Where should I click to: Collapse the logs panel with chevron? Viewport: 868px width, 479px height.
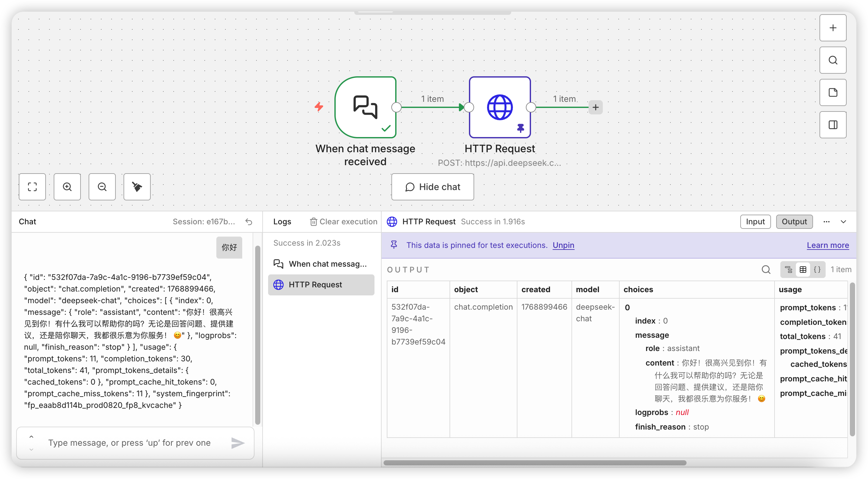point(843,222)
